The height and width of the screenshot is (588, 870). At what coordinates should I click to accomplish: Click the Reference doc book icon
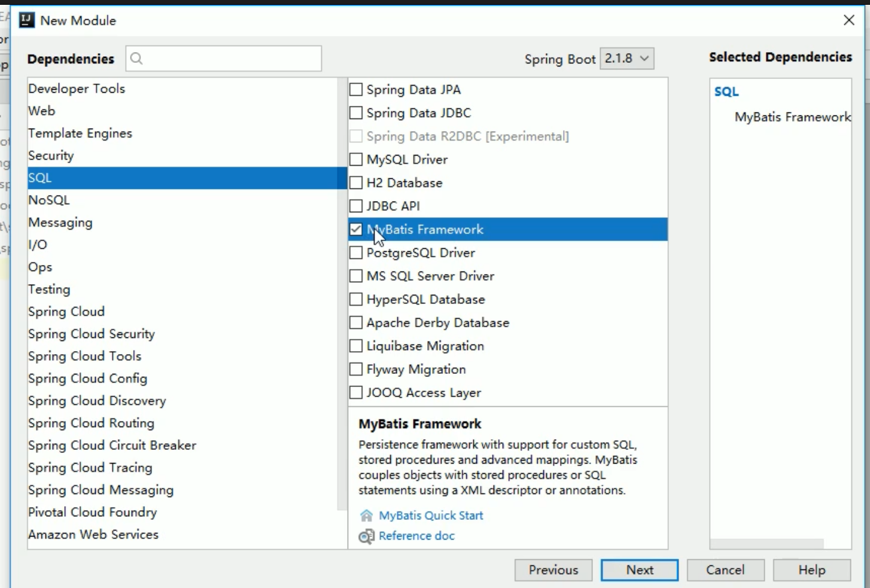pyautogui.click(x=366, y=537)
